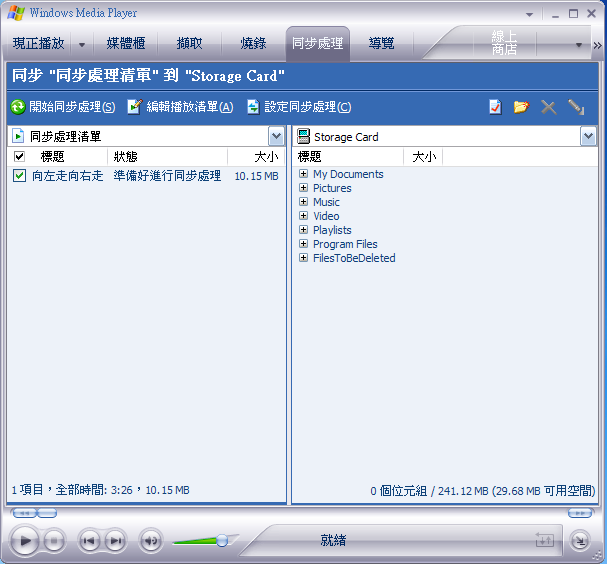The width and height of the screenshot is (607, 564).
Task: Click the sync list 標題 column header
Action: 52,156
